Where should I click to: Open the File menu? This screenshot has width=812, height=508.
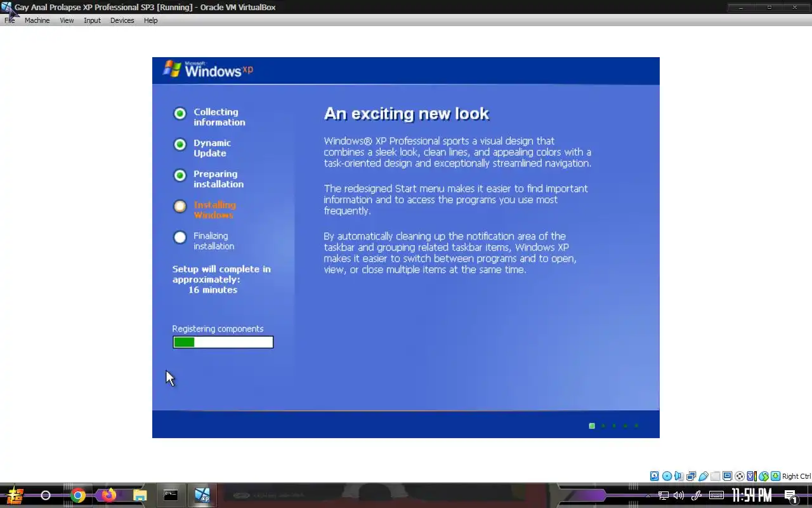(10, 20)
